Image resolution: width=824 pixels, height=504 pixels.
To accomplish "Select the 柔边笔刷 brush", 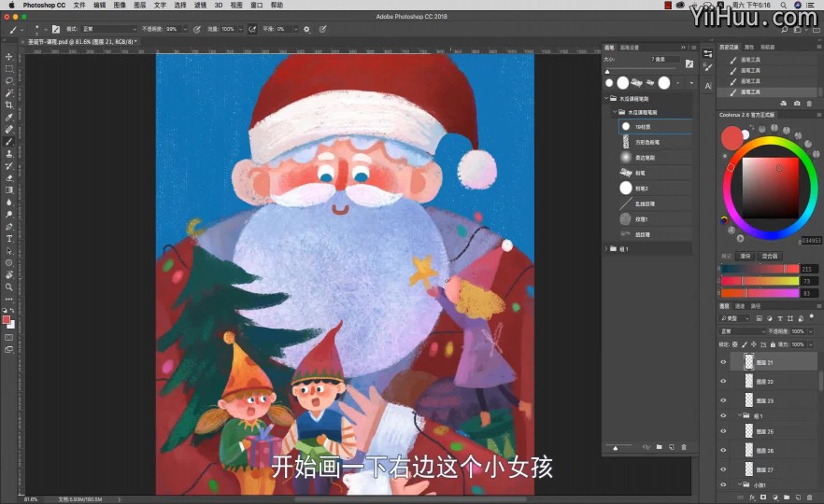I will pos(655,158).
